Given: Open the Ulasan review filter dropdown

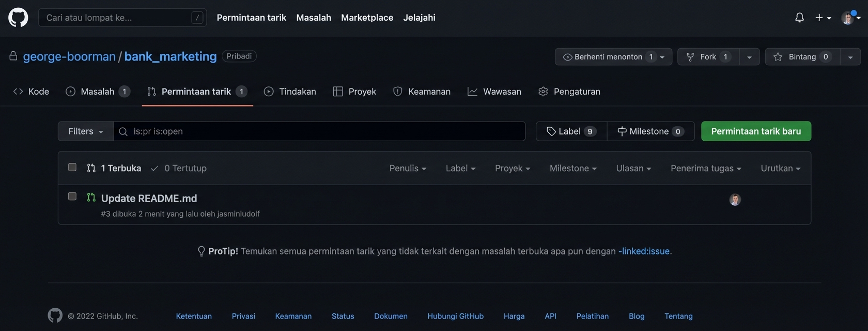Looking at the screenshot, I should coord(633,168).
